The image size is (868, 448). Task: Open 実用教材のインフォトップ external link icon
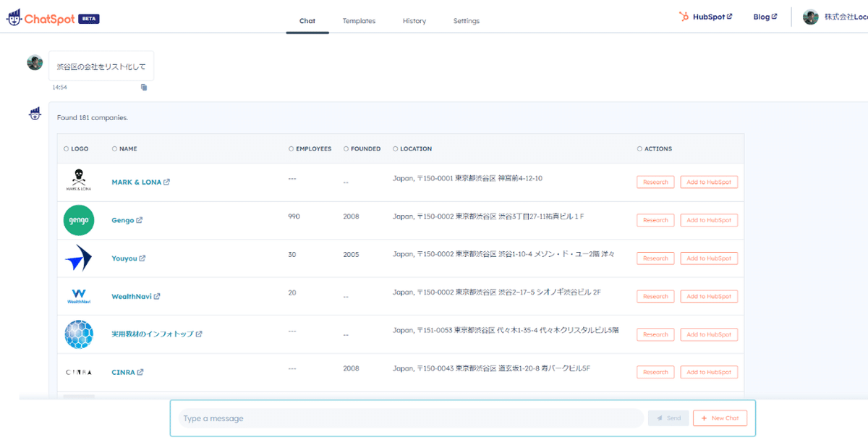pos(199,334)
